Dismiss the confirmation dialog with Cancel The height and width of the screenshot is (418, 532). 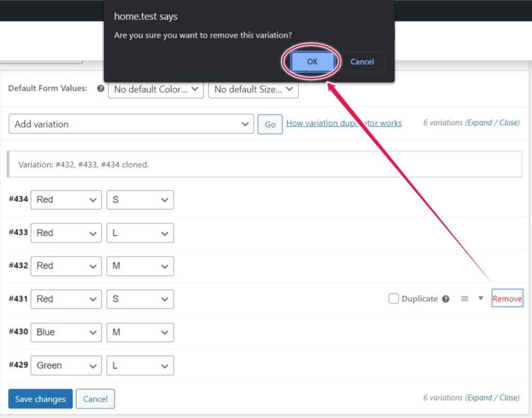click(362, 61)
